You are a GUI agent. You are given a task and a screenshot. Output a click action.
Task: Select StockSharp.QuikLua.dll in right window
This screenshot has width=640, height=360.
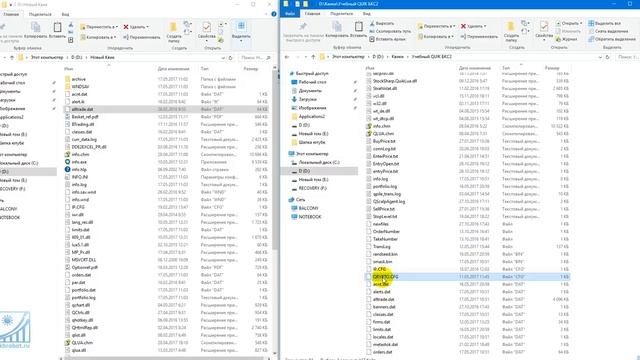tap(395, 81)
